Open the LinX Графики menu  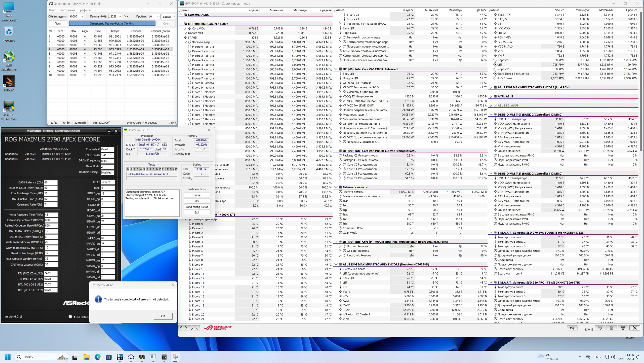tap(84, 10)
